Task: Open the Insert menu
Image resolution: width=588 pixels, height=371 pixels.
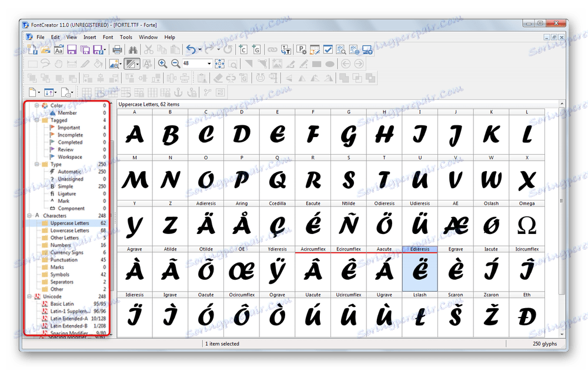Action: [x=89, y=37]
